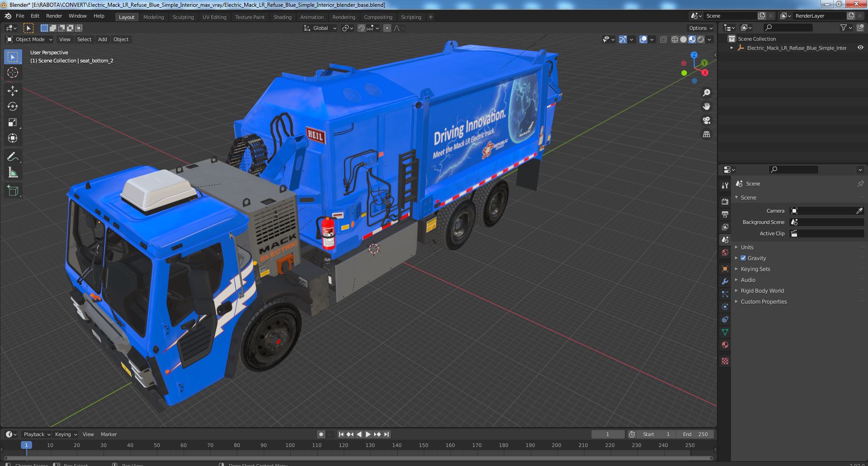This screenshot has width=868, height=466.
Task: Open the timeline Marker menu
Action: (109, 434)
